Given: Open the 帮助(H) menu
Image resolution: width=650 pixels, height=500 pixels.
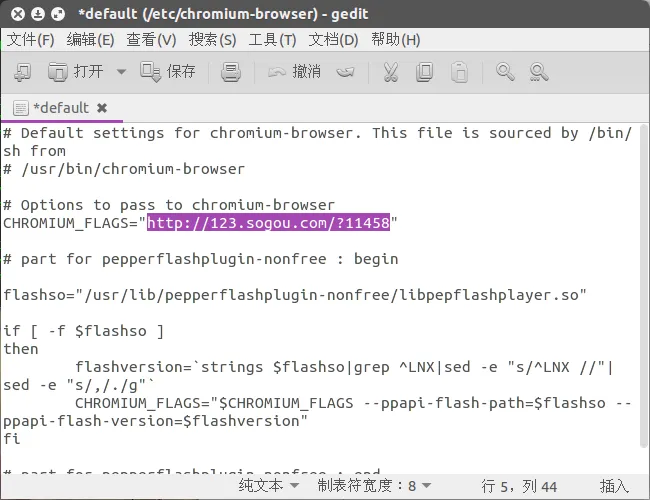Looking at the screenshot, I should pos(395,40).
